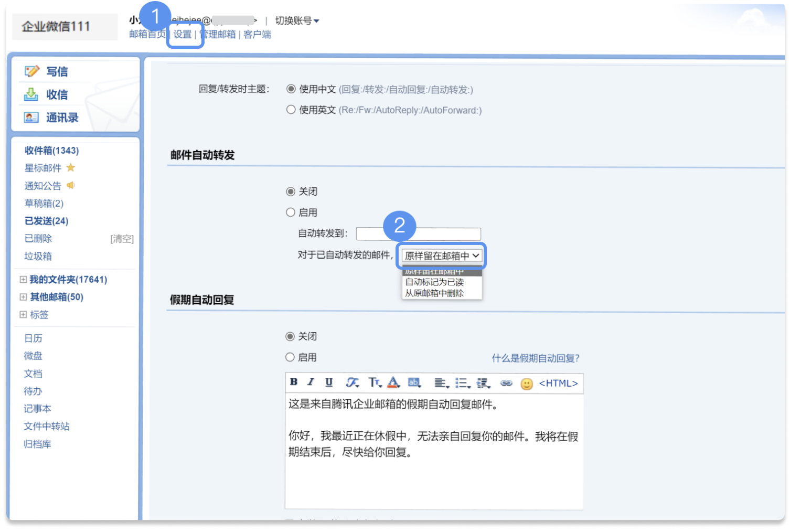The width and height of the screenshot is (790, 532).
Task: Choose 从原邮箱中删除 from dropdown list
Action: (434, 293)
